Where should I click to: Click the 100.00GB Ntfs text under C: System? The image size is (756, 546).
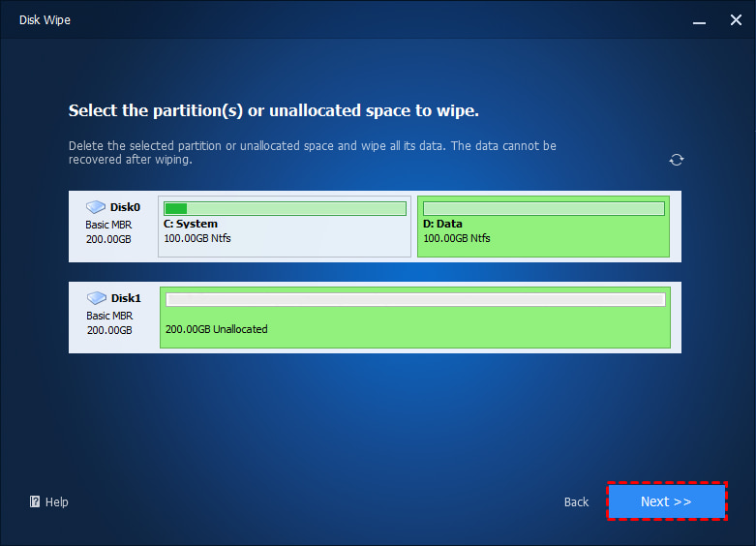[x=197, y=238]
